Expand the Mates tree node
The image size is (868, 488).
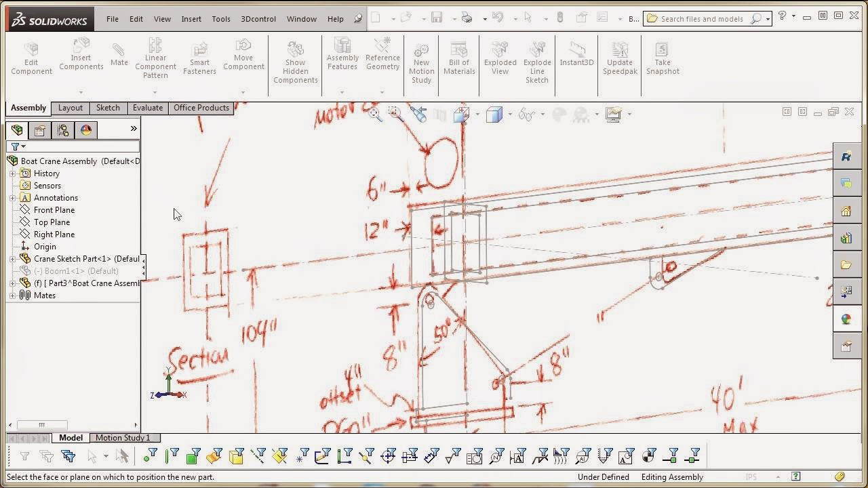point(12,296)
